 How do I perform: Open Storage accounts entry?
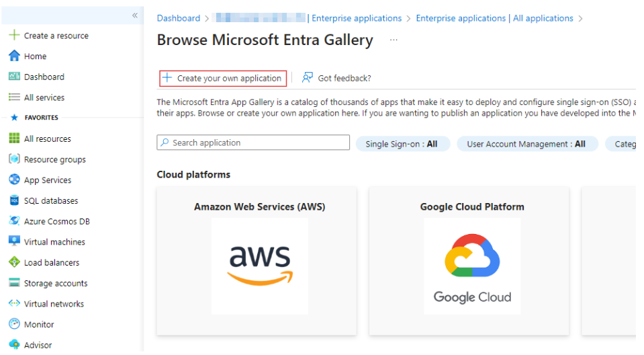tap(56, 283)
